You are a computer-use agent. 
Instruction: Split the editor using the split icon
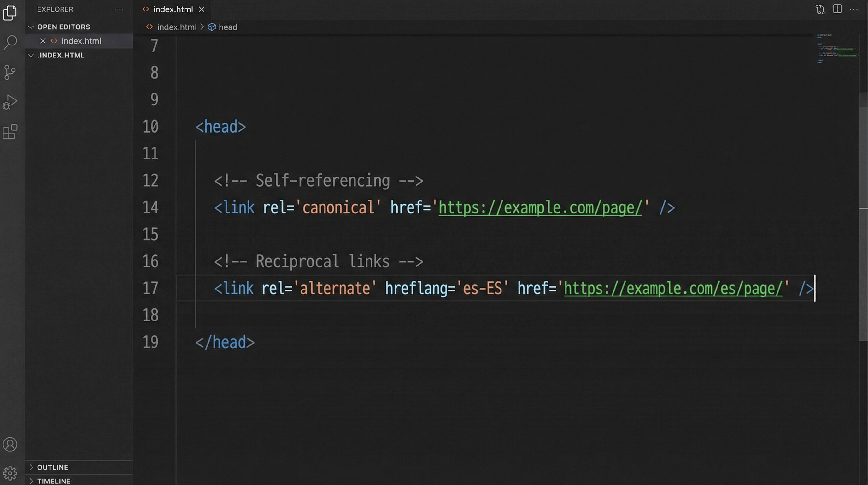(x=838, y=9)
